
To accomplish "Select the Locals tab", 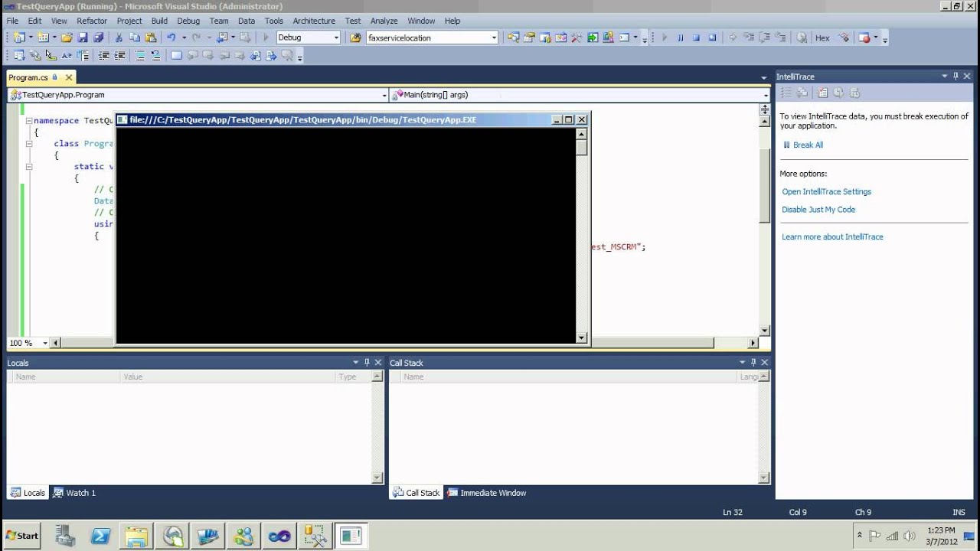I will (28, 493).
